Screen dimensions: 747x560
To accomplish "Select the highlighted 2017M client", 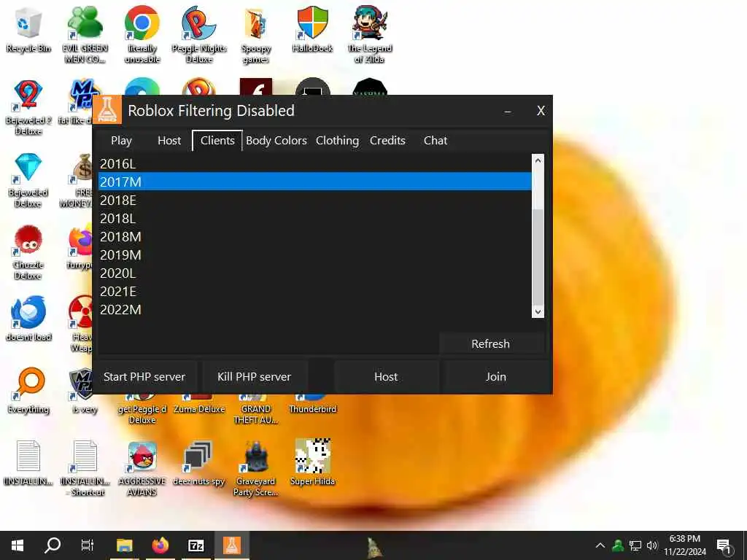I will click(314, 182).
